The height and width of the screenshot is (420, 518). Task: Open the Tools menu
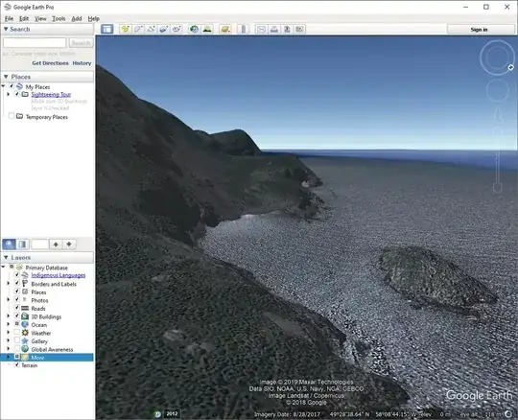coord(59,18)
